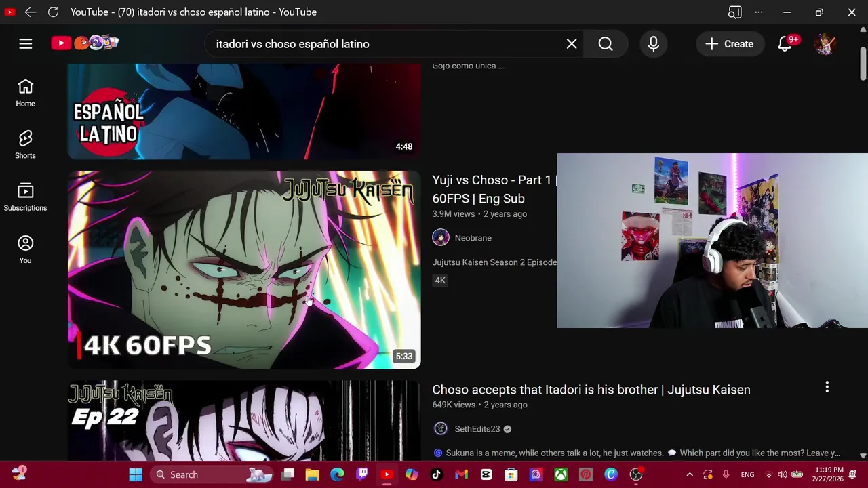Screen dimensions: 868x488
Task: Click scrollbar down arrow
Action: point(863,456)
